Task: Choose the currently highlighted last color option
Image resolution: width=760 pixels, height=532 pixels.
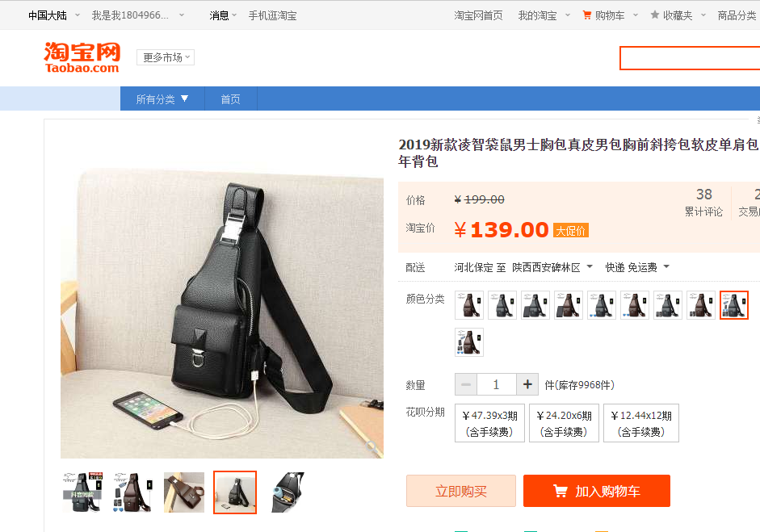Action: tap(734, 305)
